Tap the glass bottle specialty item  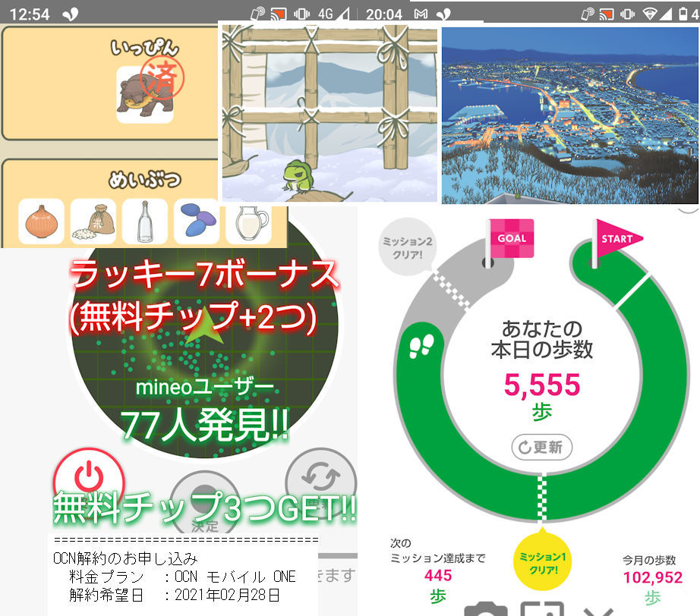pos(145,222)
